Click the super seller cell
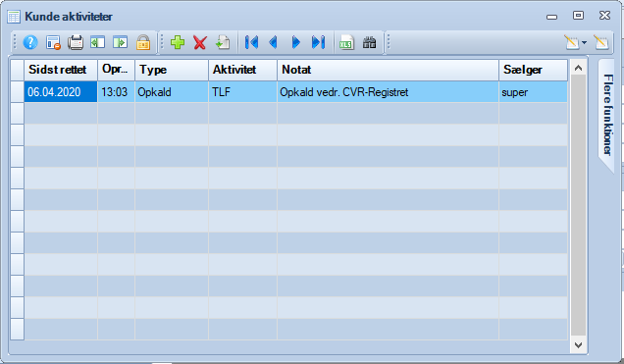This screenshot has height=364, width=624. tap(534, 92)
